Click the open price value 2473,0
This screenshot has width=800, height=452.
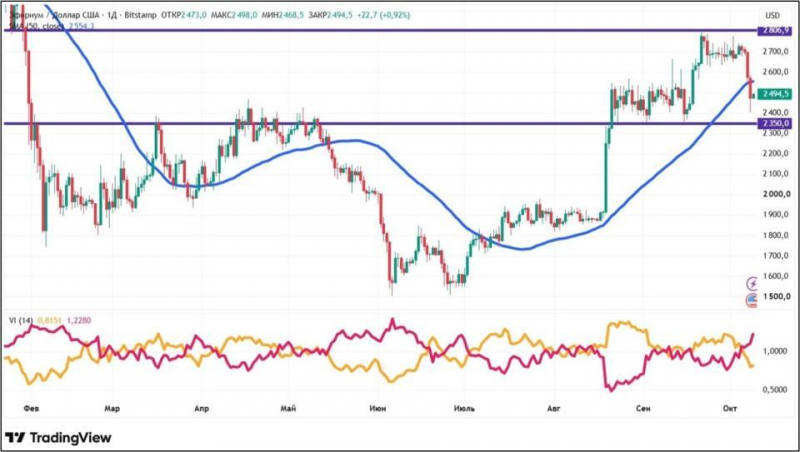(x=194, y=15)
